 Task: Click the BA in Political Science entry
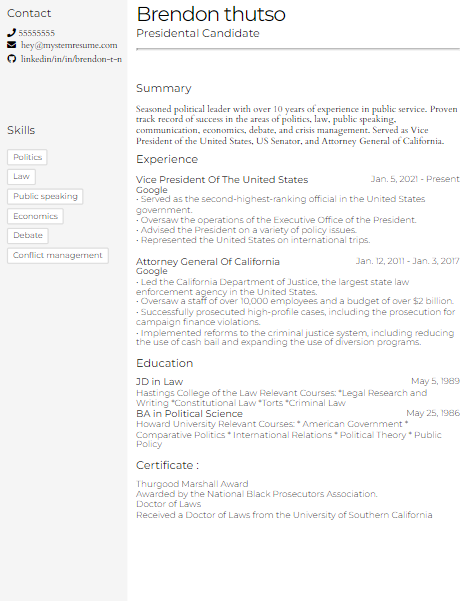[189, 414]
